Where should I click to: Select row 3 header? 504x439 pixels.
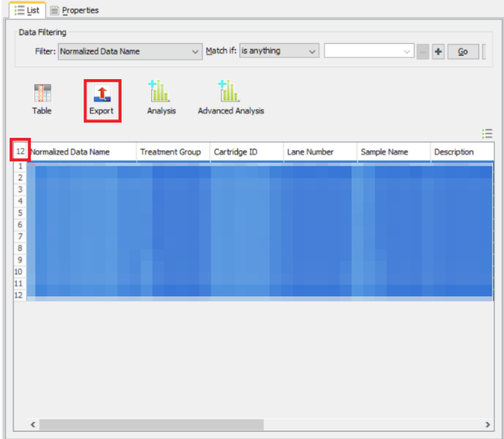21,189
